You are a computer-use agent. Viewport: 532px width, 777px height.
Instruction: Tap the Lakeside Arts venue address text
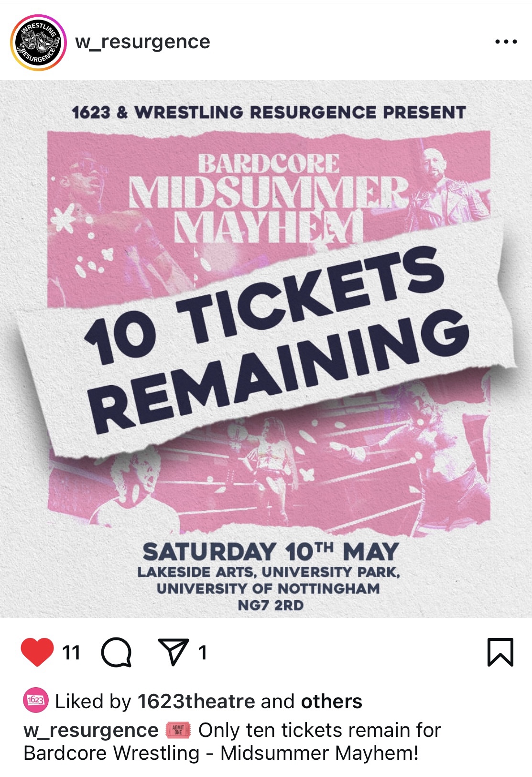coord(269,589)
